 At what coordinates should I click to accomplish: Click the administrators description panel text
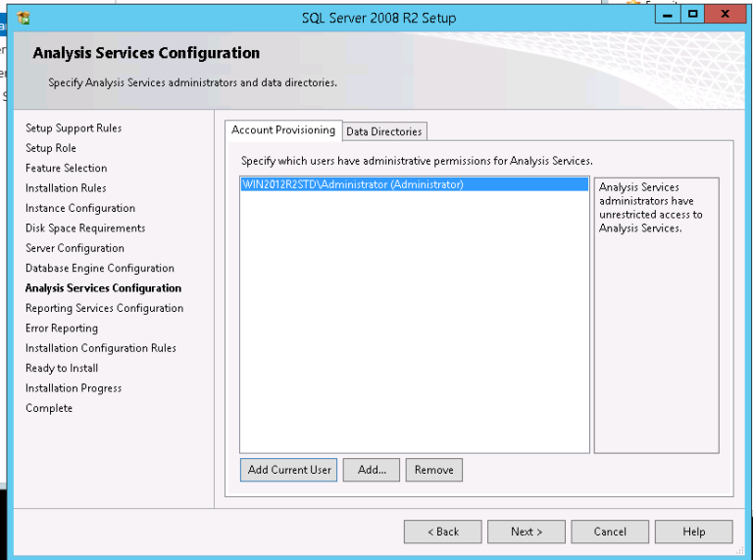(651, 208)
